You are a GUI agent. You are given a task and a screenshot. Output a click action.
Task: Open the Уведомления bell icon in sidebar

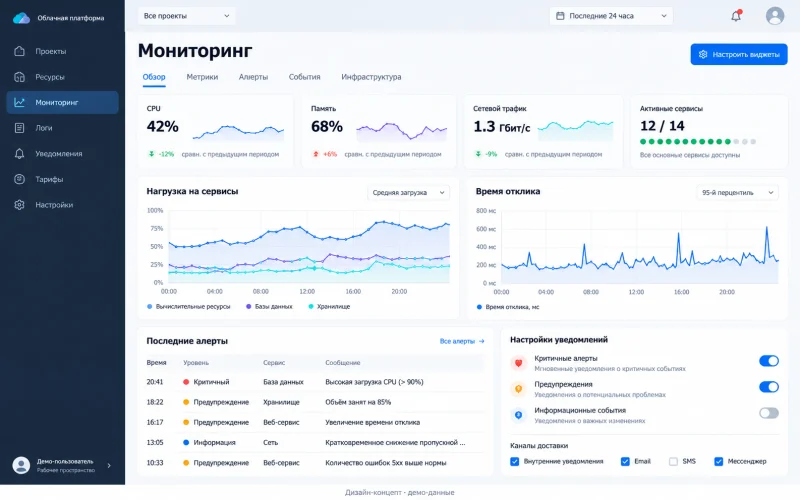tap(19, 154)
